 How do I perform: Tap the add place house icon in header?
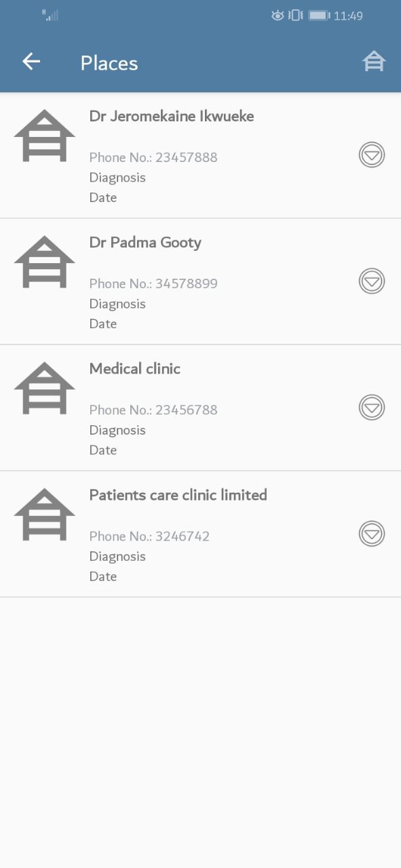[374, 62]
